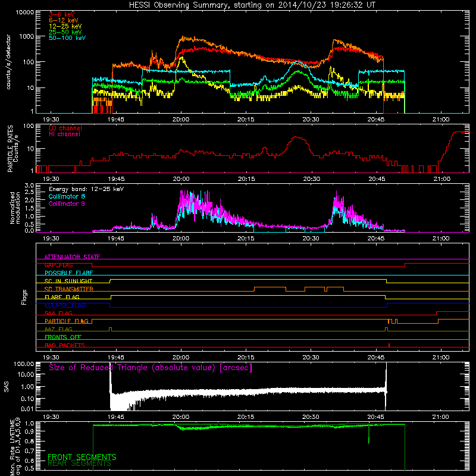The image size is (476, 476).
Task: Select the FRONT SEGMENTS legend label
Action: point(82,457)
